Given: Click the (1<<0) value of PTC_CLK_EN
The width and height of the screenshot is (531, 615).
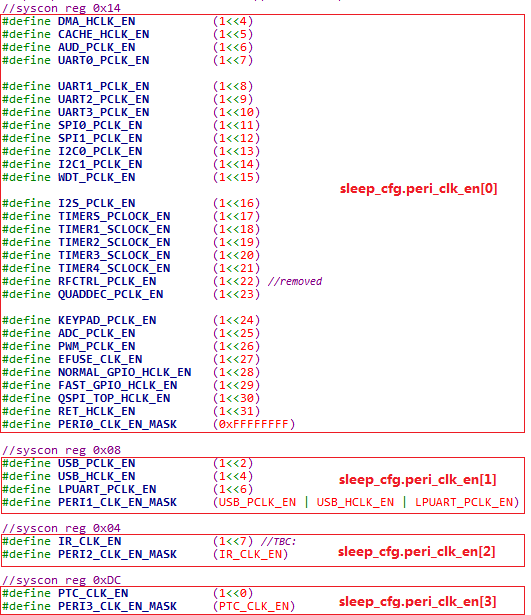Looking at the screenshot, I should [x=233, y=593].
